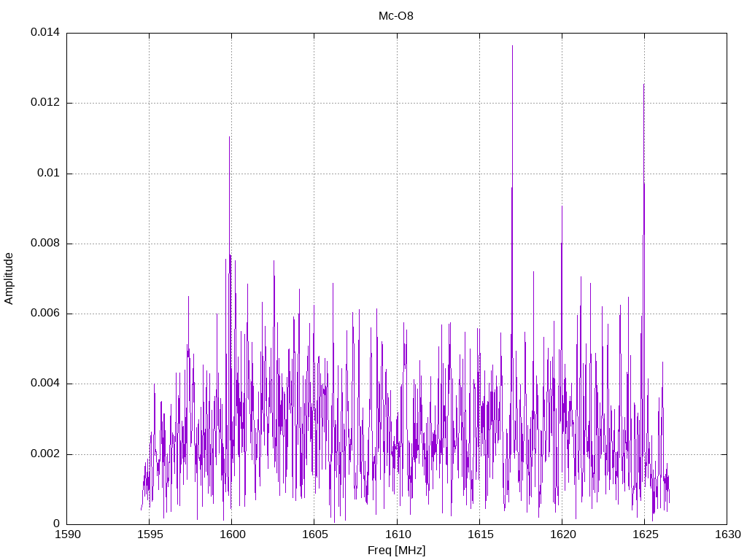Click the 0.01 y-axis tick label
747x560 pixels.
tap(49, 173)
